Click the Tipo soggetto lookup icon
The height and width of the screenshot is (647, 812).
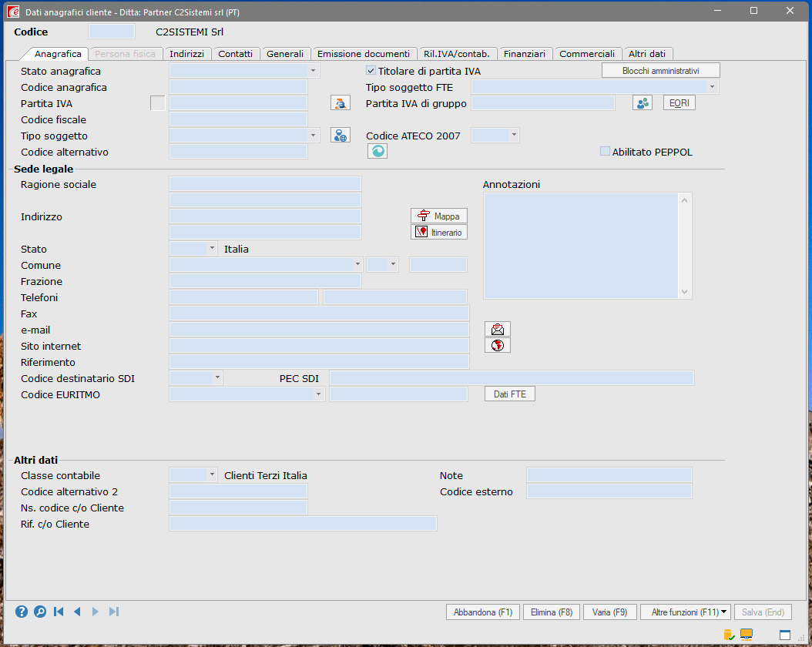click(340, 136)
